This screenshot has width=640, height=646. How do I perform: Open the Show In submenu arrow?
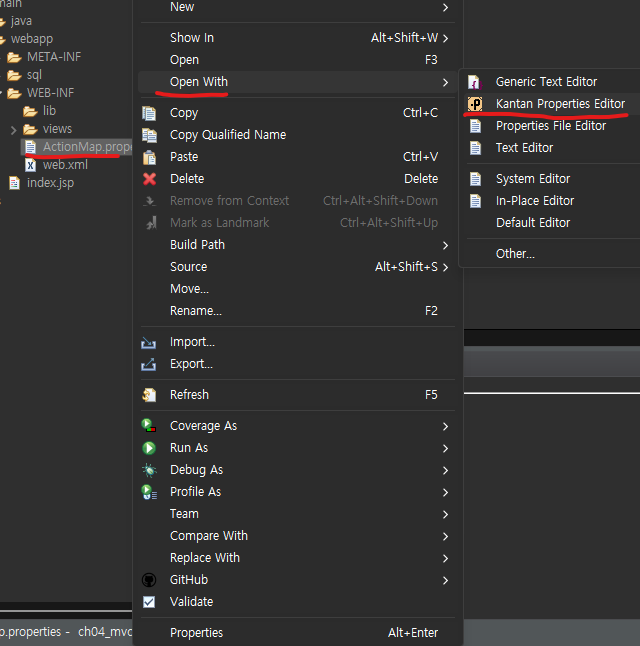click(445, 38)
